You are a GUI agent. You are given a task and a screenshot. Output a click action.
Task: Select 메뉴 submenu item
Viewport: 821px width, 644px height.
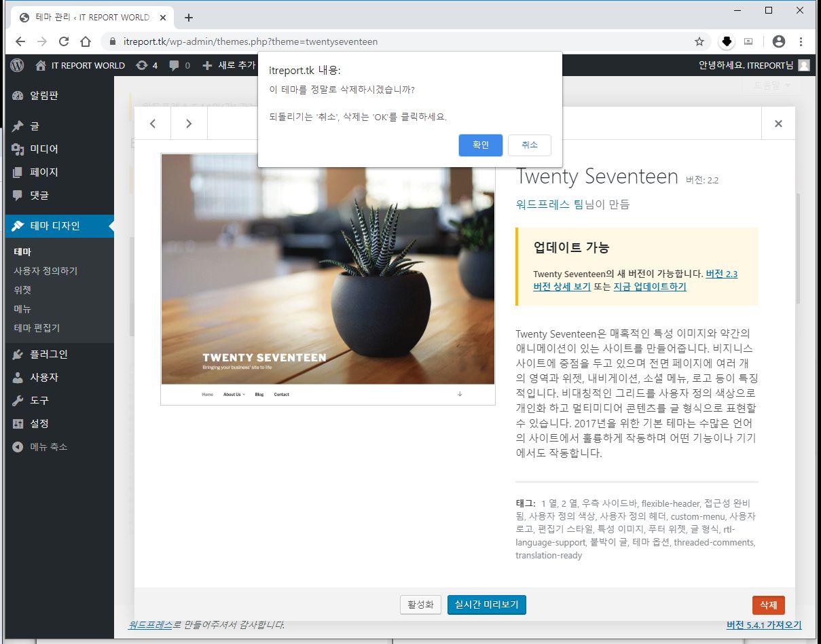(x=22, y=309)
